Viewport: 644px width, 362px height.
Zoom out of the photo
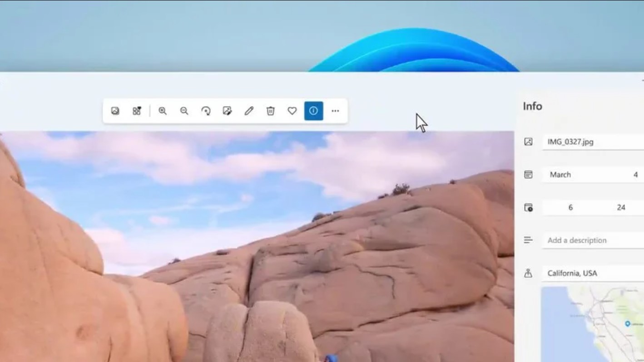184,111
